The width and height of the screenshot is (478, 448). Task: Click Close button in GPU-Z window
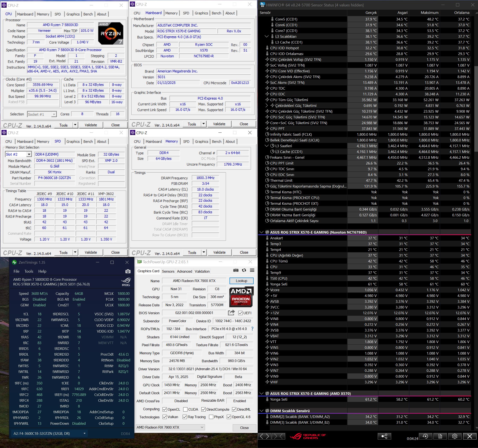pyautogui.click(x=244, y=428)
